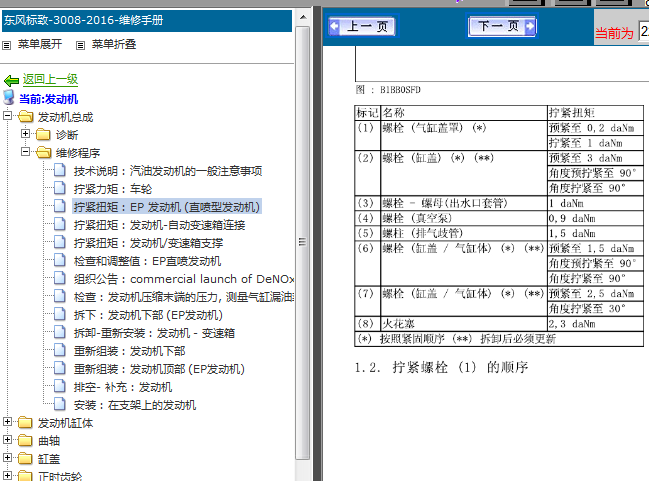Go to next page with 下一页
Viewport: 649px width, 481px height.
pyautogui.click(x=502, y=26)
